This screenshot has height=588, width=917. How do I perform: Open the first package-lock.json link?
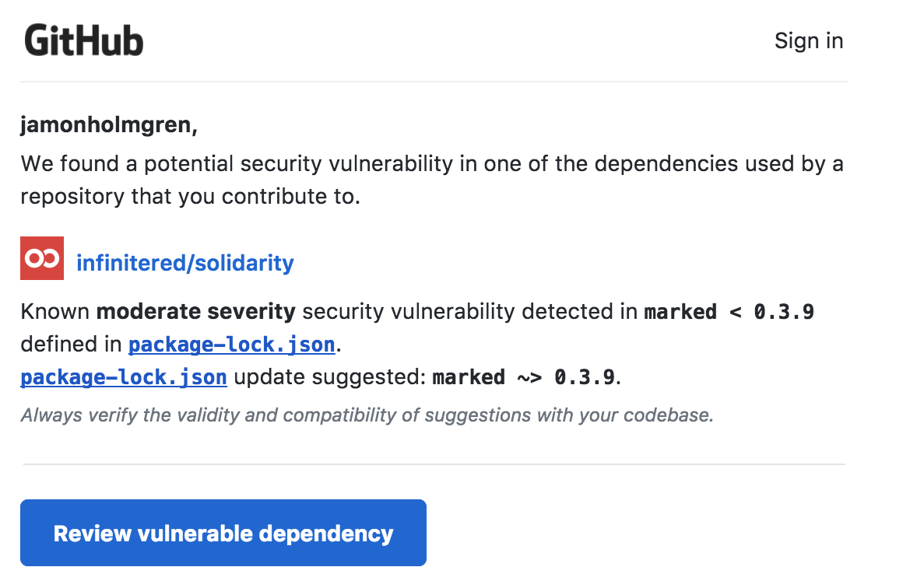[230, 344]
